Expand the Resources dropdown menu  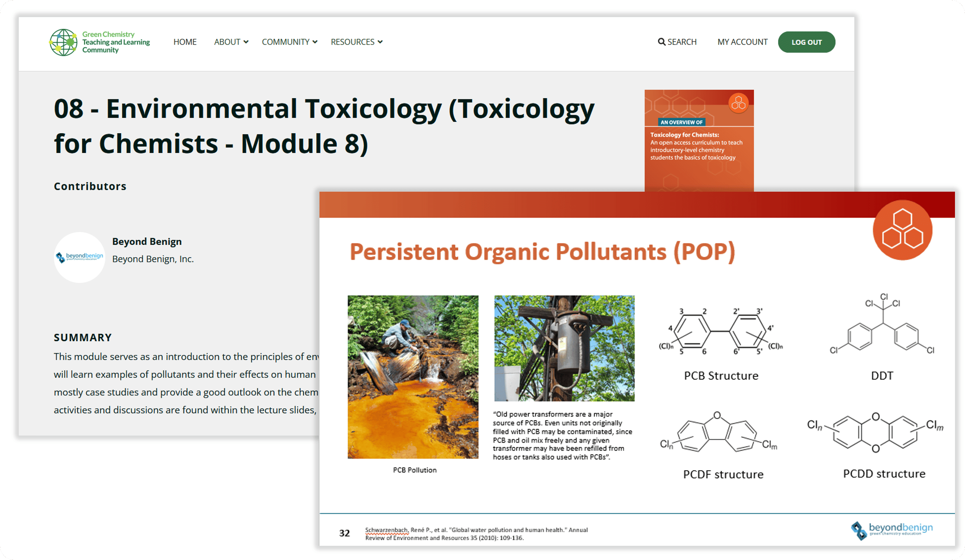point(356,42)
